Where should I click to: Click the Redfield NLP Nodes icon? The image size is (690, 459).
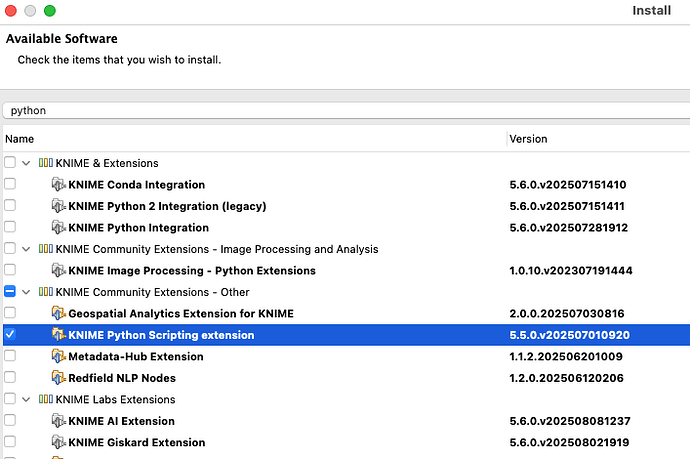pyautogui.click(x=57, y=378)
